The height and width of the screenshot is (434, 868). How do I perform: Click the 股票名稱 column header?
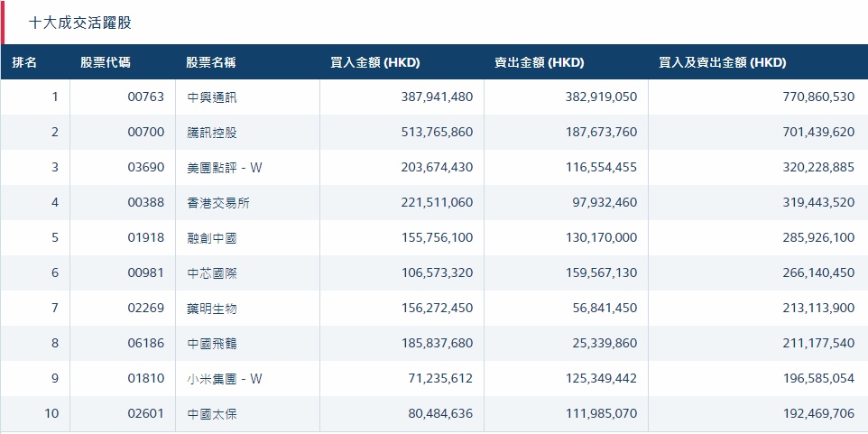click(x=211, y=62)
